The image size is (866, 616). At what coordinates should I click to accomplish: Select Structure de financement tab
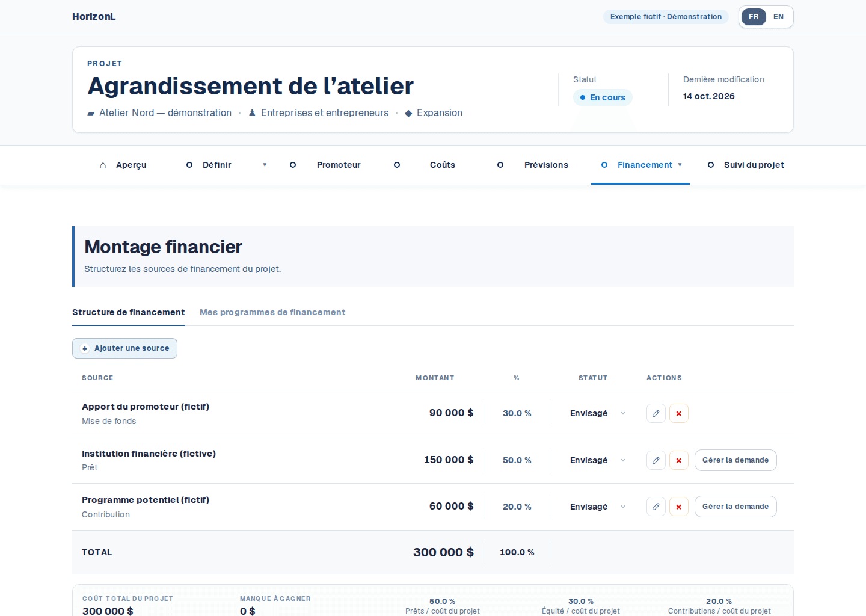129,312
